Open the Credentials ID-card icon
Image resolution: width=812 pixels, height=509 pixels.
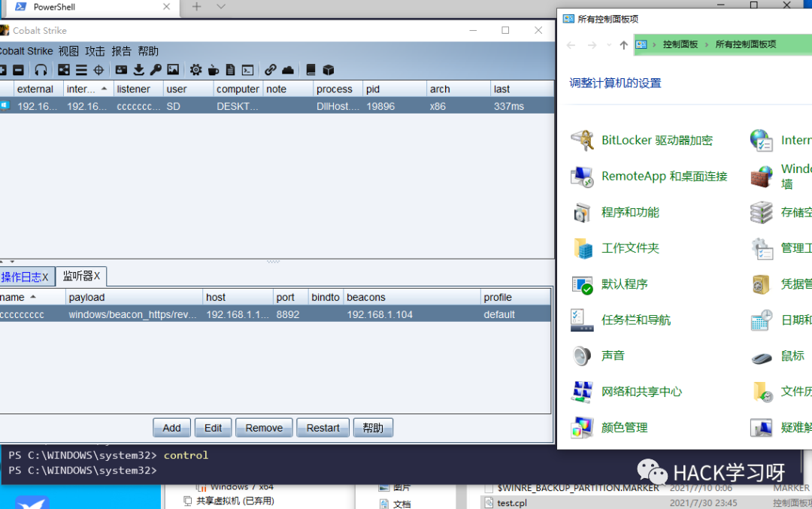coord(121,70)
